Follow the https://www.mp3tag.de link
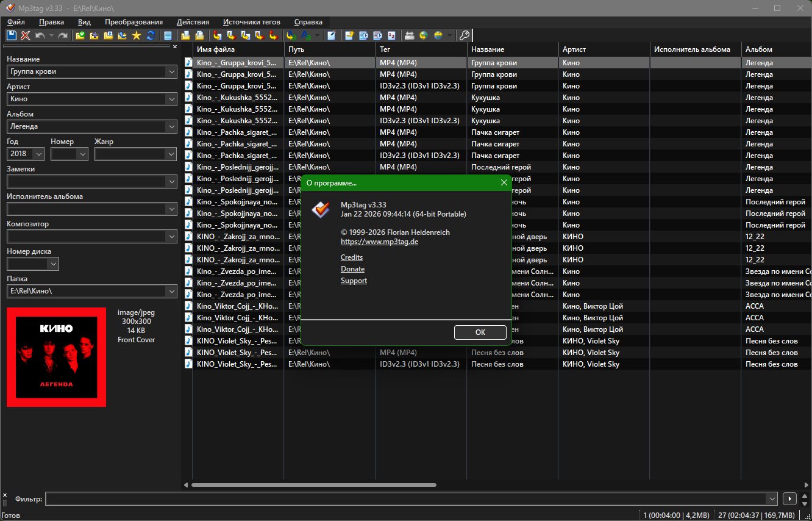The image size is (812, 521). pos(379,242)
